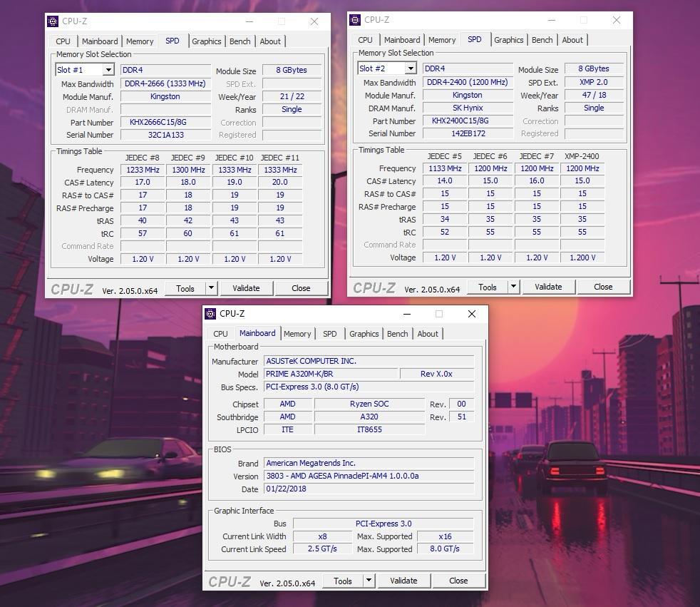Click the CPU-Z app icon in Slot #2 window
This screenshot has height=607, width=700.
(x=355, y=20)
